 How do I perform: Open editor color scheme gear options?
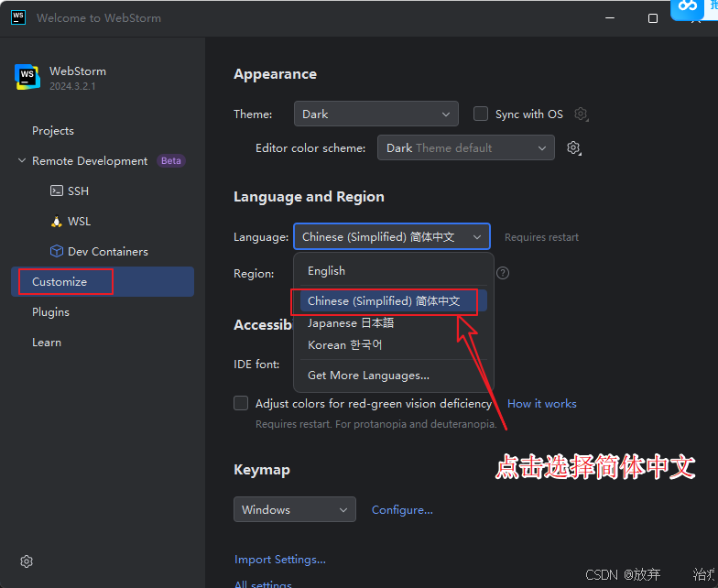click(573, 148)
